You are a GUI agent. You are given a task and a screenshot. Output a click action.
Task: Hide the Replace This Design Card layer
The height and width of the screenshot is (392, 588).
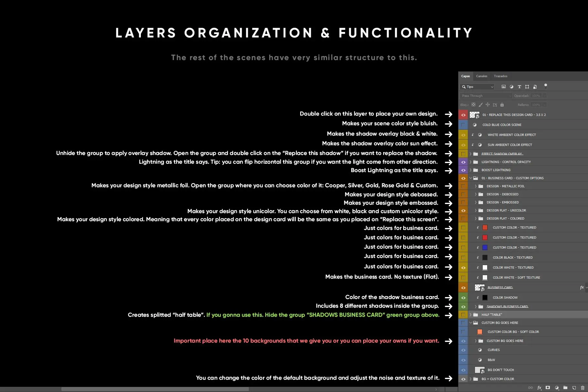(463, 115)
